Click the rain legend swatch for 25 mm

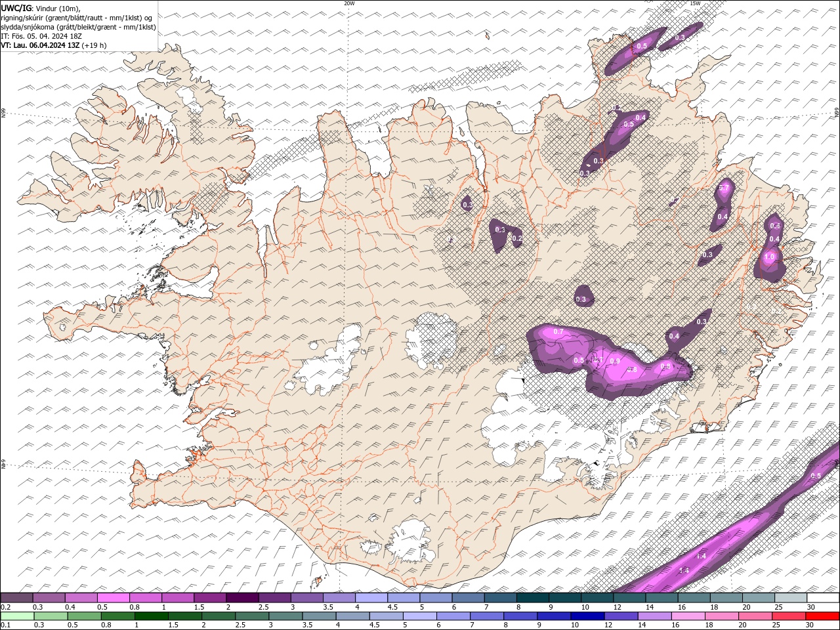(788, 616)
